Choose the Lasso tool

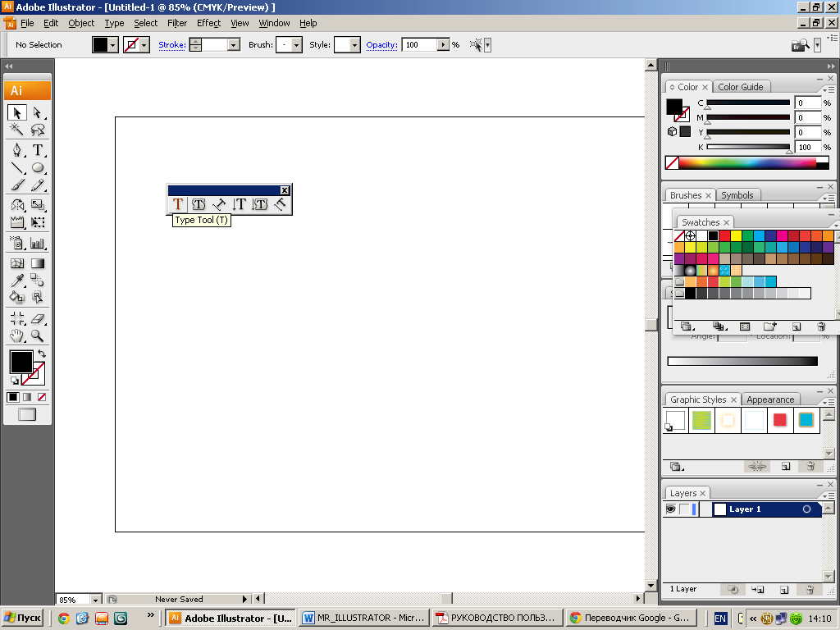tap(37, 129)
